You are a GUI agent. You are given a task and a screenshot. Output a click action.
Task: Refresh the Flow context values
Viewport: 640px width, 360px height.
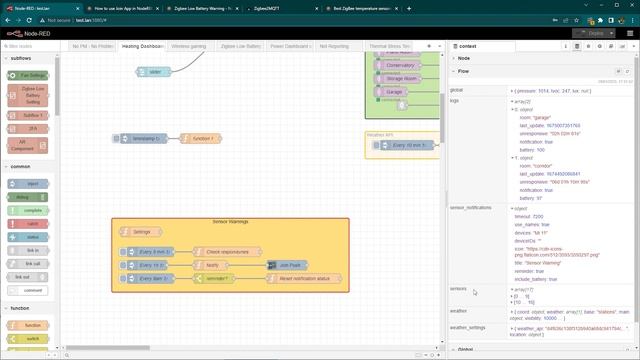[x=627, y=71]
